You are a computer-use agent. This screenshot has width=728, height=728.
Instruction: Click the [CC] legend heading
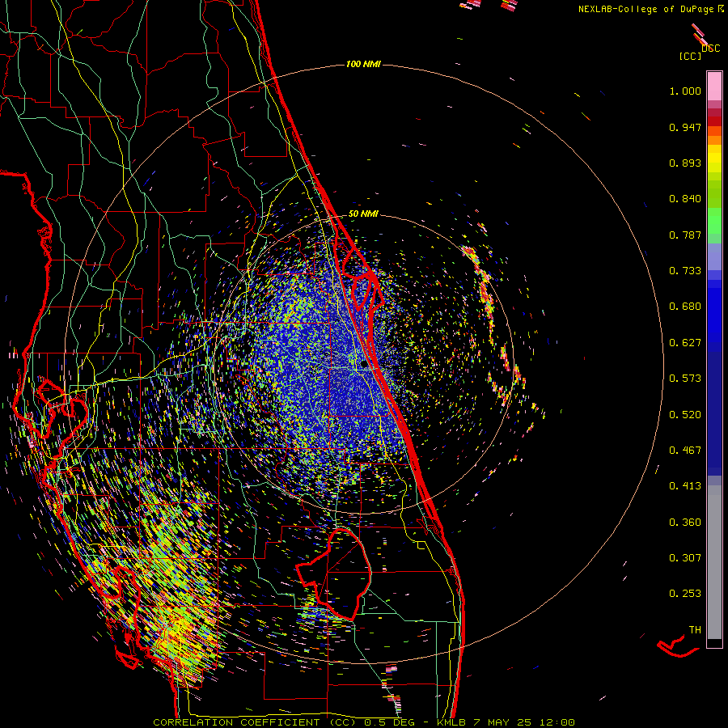691,57
